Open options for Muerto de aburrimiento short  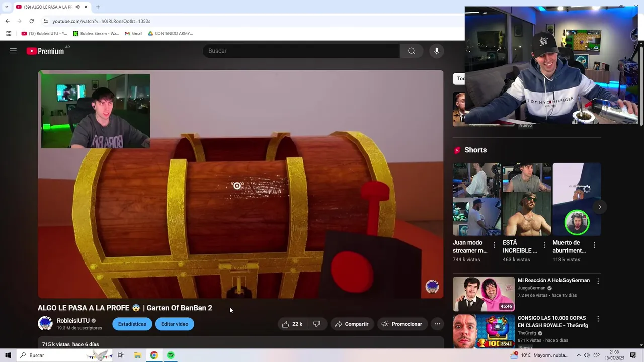click(x=594, y=245)
